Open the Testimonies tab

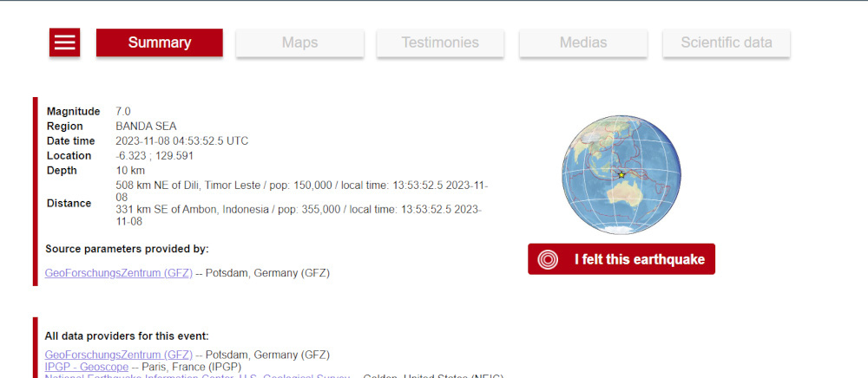[439, 42]
